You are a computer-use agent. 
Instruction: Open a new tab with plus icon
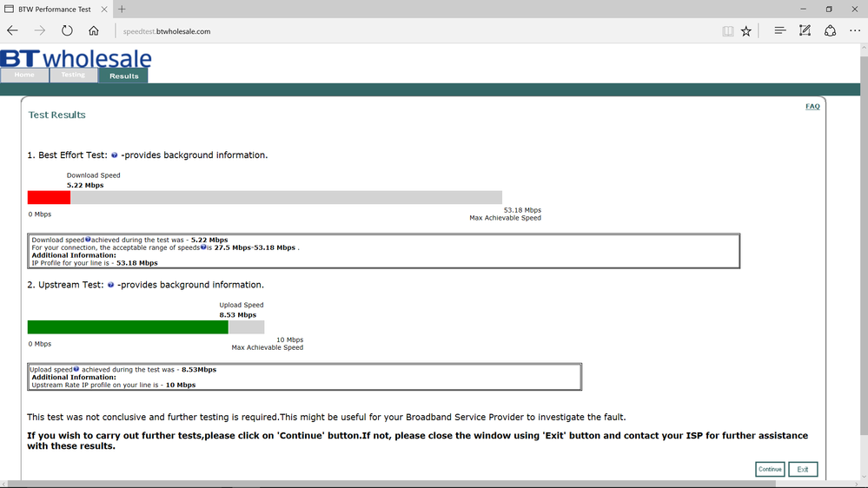(x=122, y=9)
